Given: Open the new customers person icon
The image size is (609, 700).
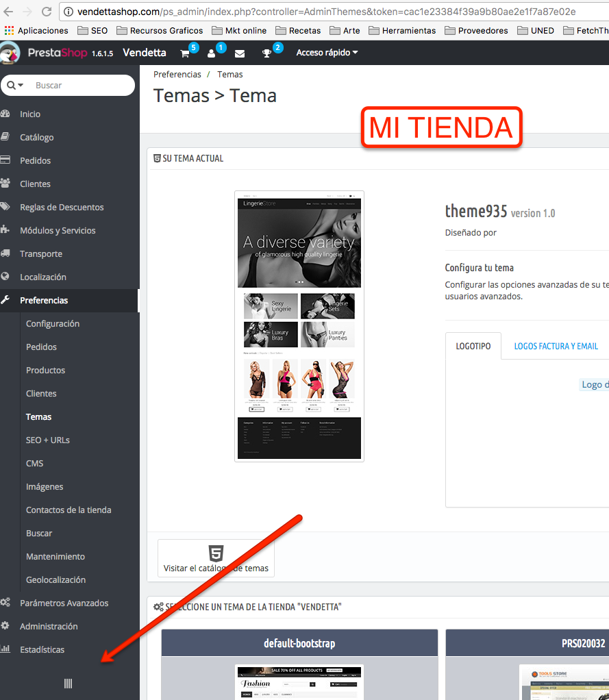Looking at the screenshot, I should (x=211, y=53).
